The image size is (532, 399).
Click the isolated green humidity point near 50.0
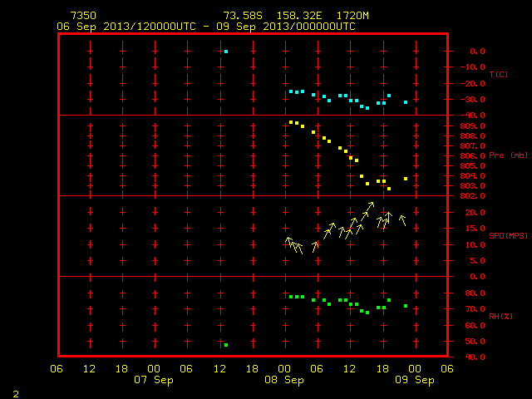coord(226,345)
